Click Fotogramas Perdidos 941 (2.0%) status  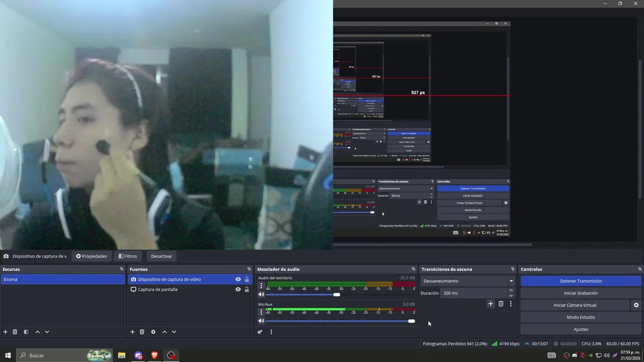pos(455,344)
